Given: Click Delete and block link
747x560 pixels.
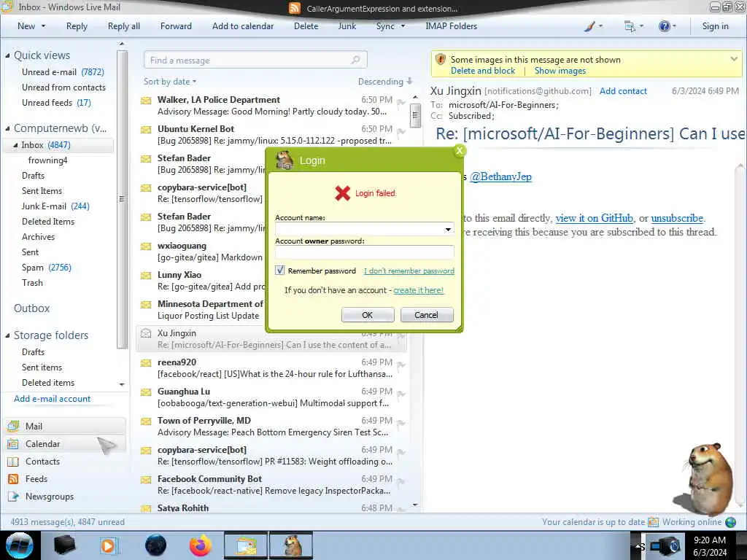Looking at the screenshot, I should (x=483, y=71).
